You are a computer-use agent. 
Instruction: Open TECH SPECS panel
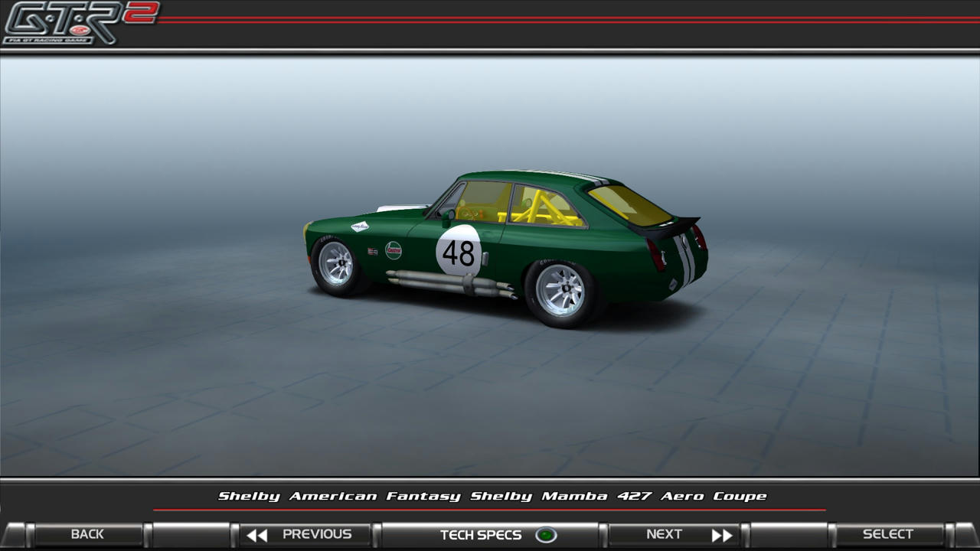[x=490, y=534]
